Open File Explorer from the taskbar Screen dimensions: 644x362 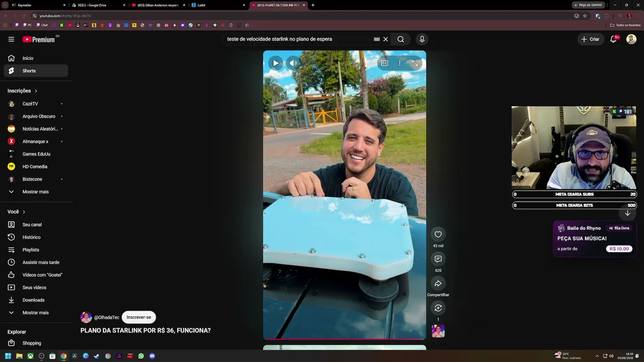[19, 356]
